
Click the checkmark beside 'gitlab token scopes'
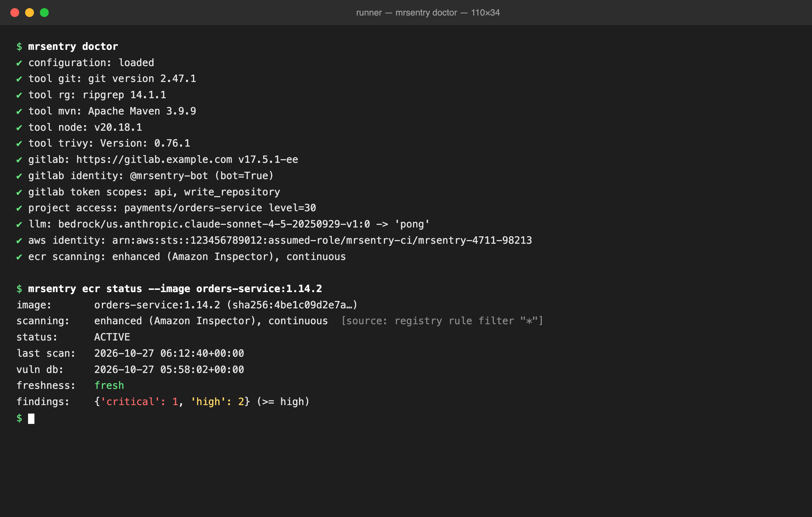19,192
